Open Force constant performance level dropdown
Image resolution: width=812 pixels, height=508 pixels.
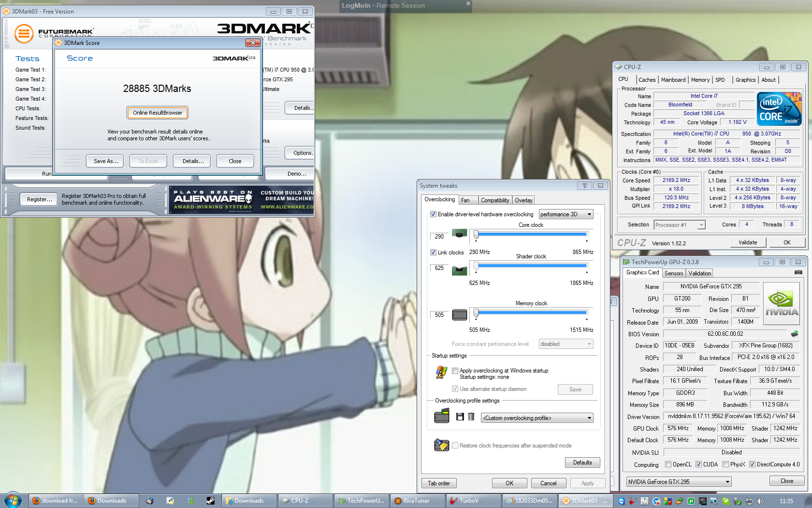pos(566,344)
